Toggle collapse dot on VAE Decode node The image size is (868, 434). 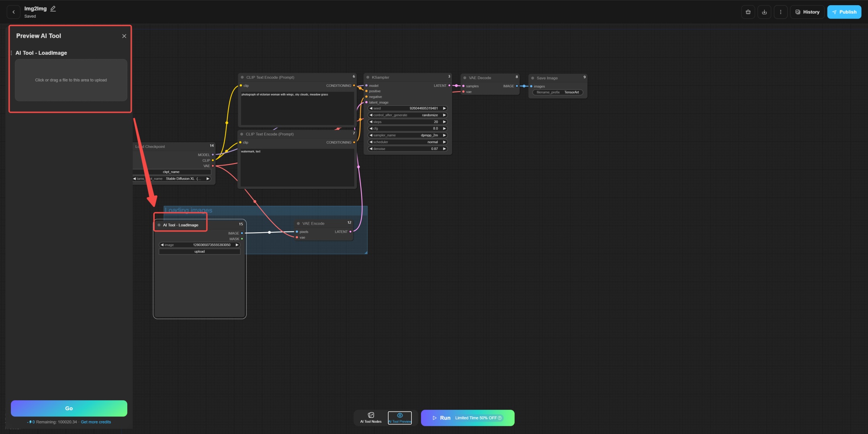[x=465, y=78]
